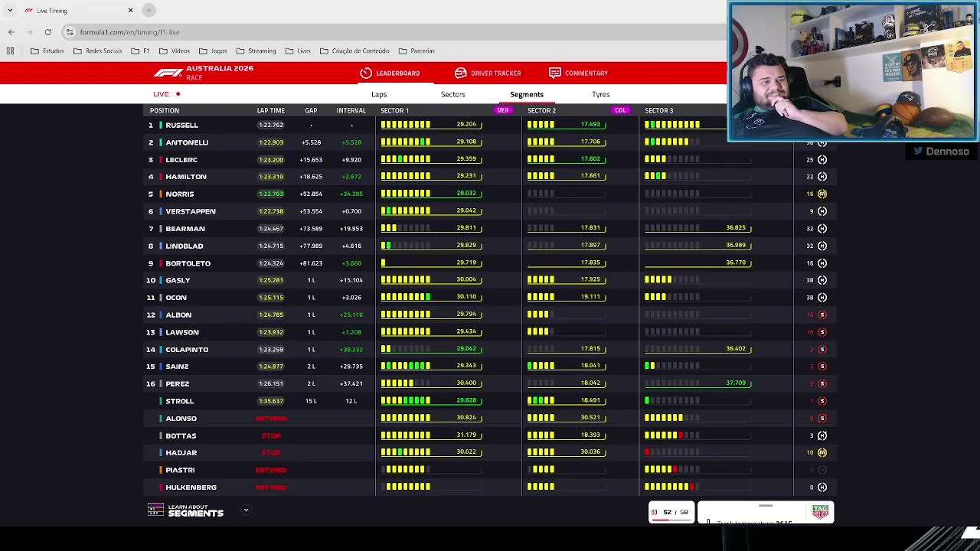Open the Streaming bookmark folder
The height and width of the screenshot is (551, 980).
click(x=256, y=51)
